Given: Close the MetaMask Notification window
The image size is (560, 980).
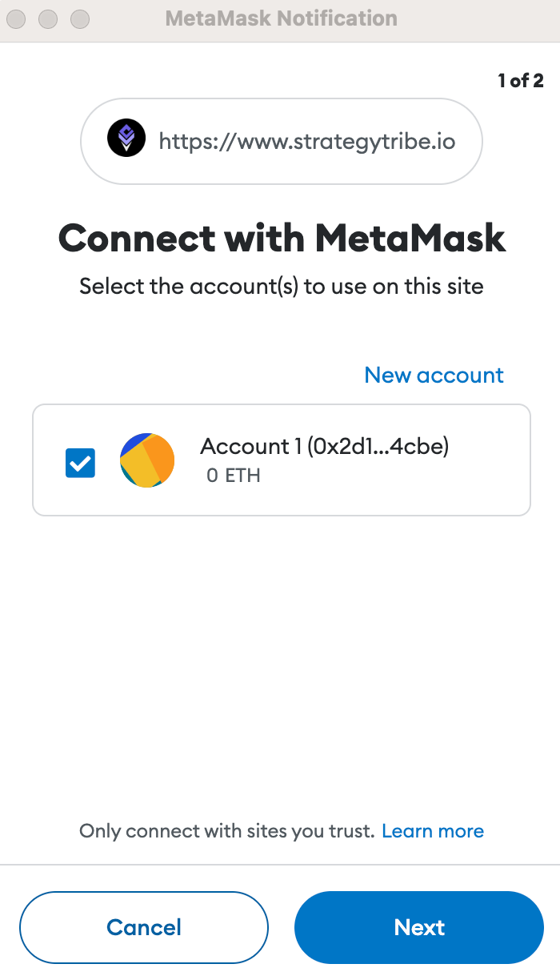Looking at the screenshot, I should coord(16,18).
